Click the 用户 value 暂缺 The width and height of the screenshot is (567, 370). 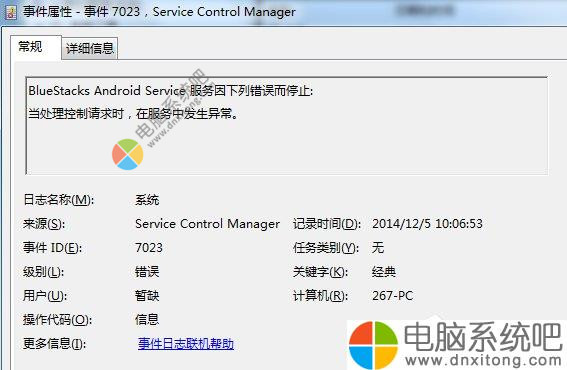coord(147,296)
